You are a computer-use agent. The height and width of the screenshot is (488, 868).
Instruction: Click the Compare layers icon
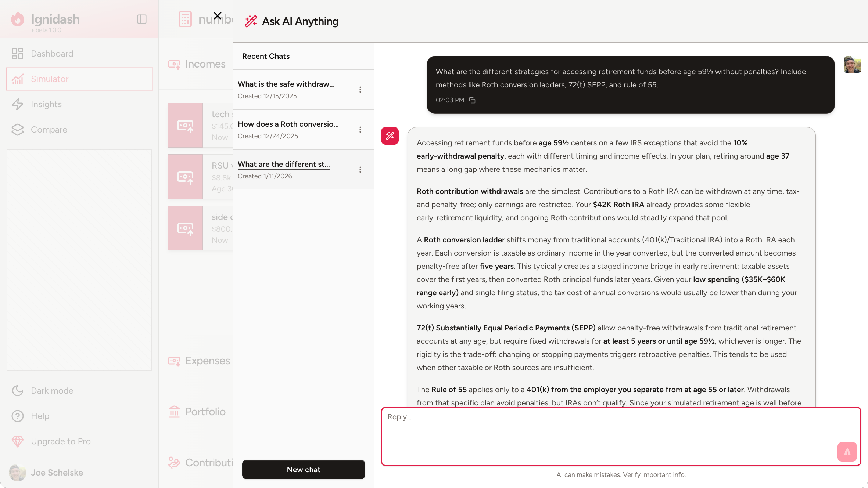[17, 130]
